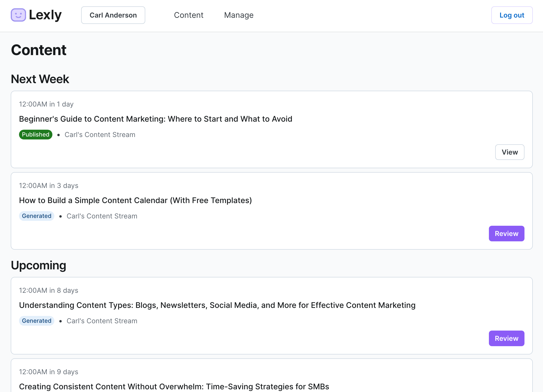Open the Carl Anderson account button
This screenshot has height=392, width=543.
click(x=113, y=15)
